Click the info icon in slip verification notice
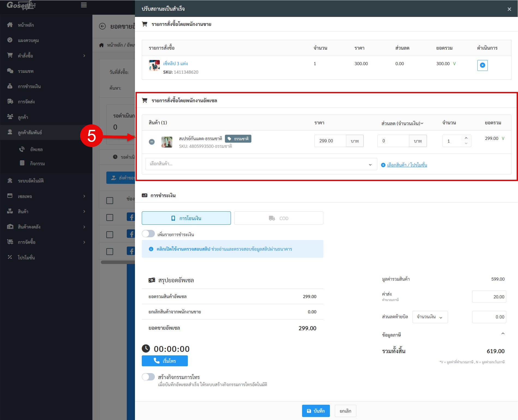This screenshot has height=420, width=518. [151, 249]
